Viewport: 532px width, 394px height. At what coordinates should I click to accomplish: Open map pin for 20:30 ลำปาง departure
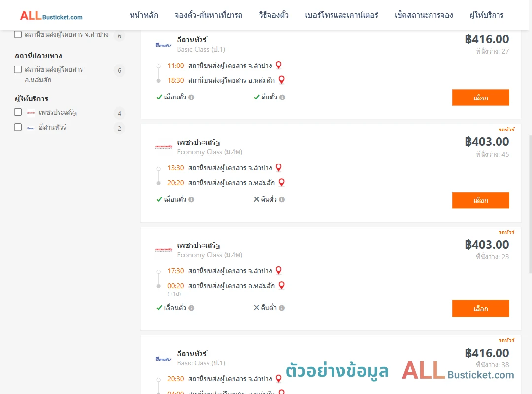pyautogui.click(x=278, y=378)
